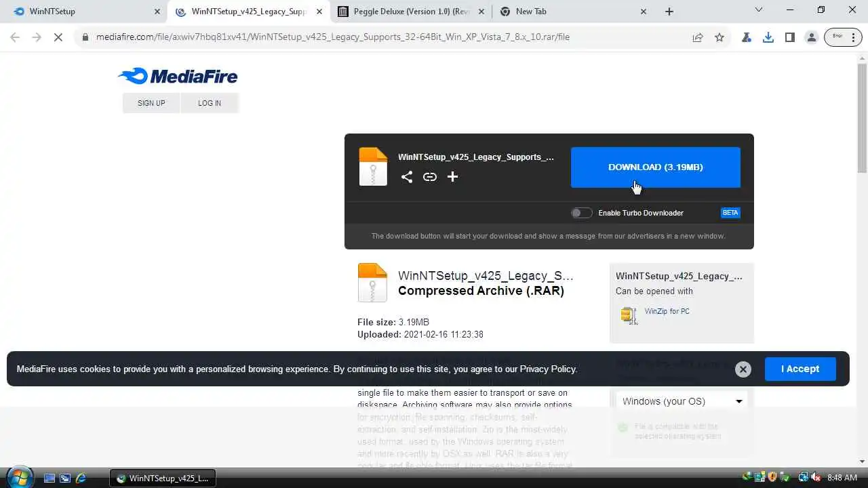Close the New Tab tab

pos(644,12)
